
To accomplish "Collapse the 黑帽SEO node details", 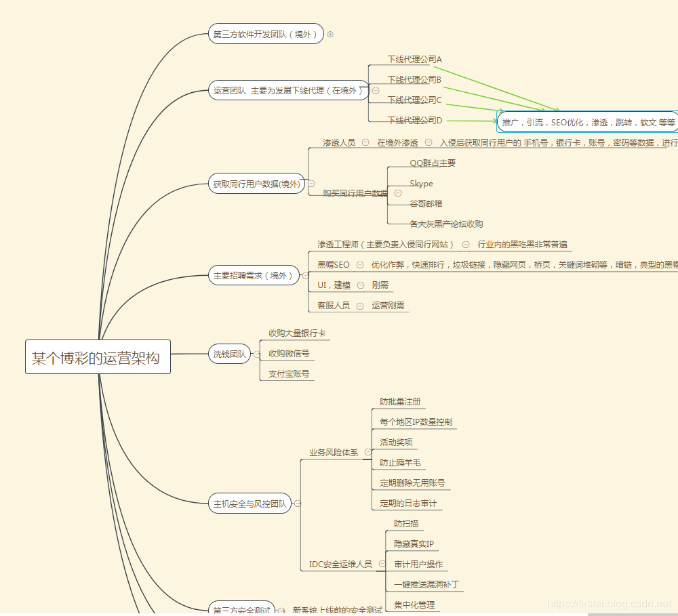I will pos(360,265).
